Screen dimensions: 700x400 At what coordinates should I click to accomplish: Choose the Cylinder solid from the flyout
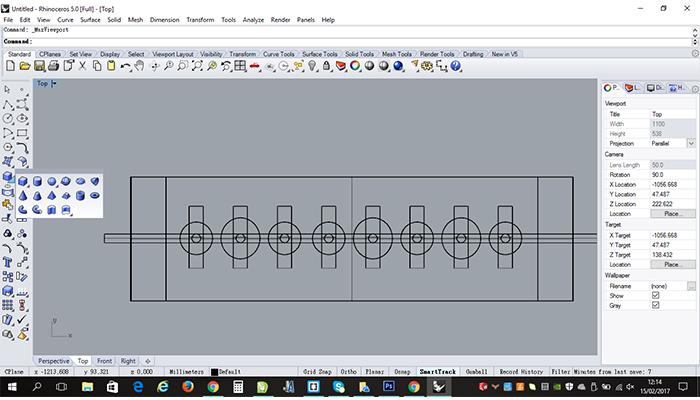tap(38, 181)
